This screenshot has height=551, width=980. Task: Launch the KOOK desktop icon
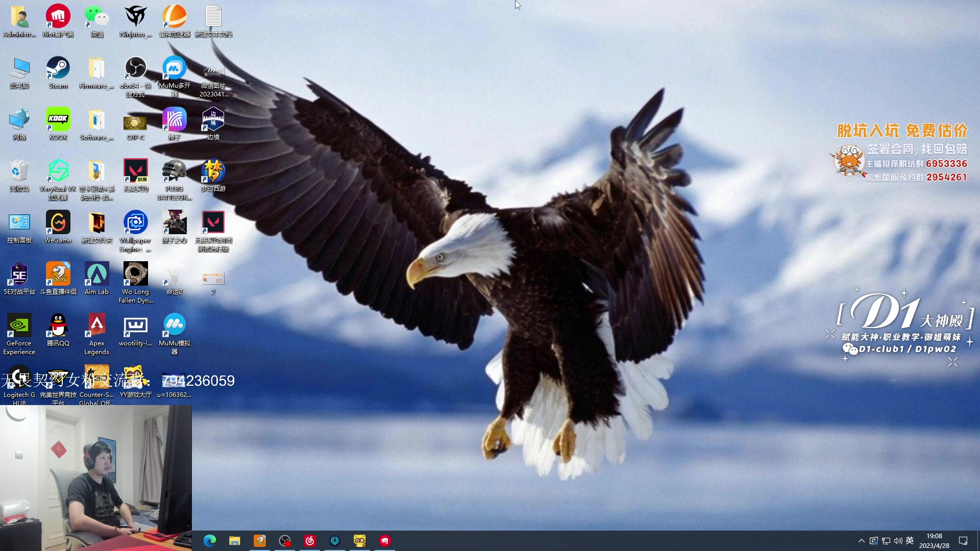[58, 120]
